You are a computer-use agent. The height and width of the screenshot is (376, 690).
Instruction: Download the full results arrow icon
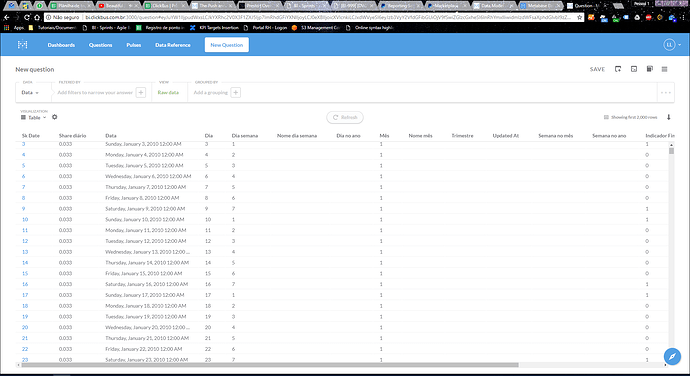(x=668, y=117)
